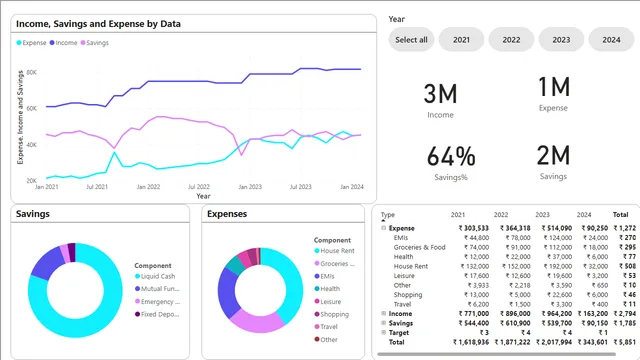Filter the dashboard to year 2024

point(611,40)
